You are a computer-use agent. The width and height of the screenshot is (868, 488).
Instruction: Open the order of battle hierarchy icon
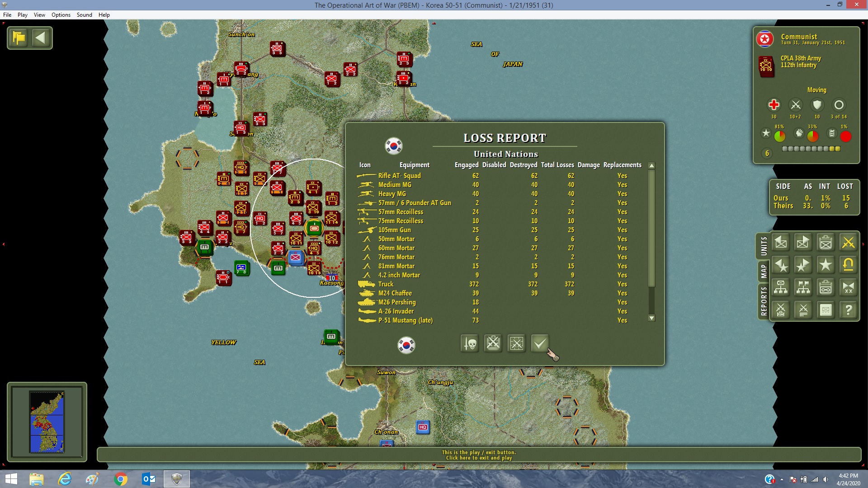(781, 287)
